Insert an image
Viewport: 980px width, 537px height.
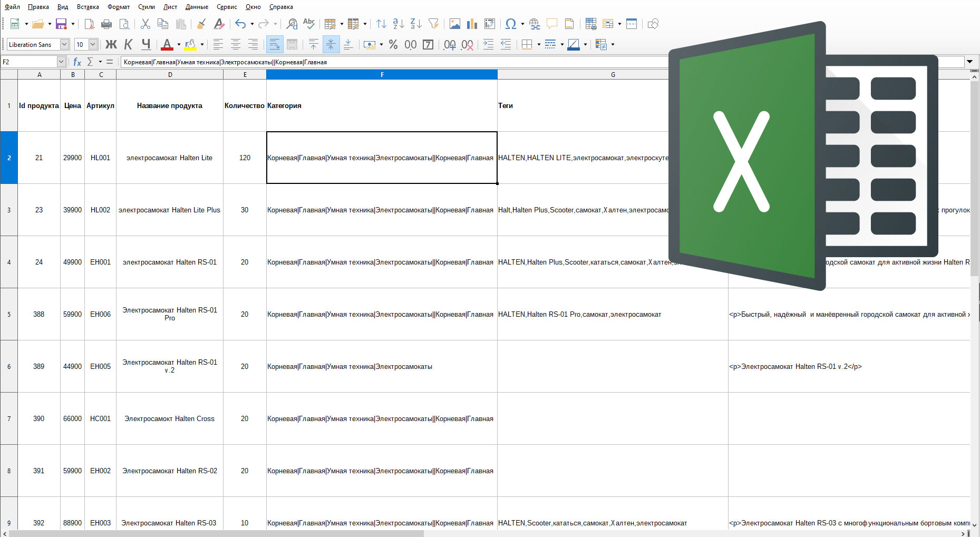click(454, 24)
